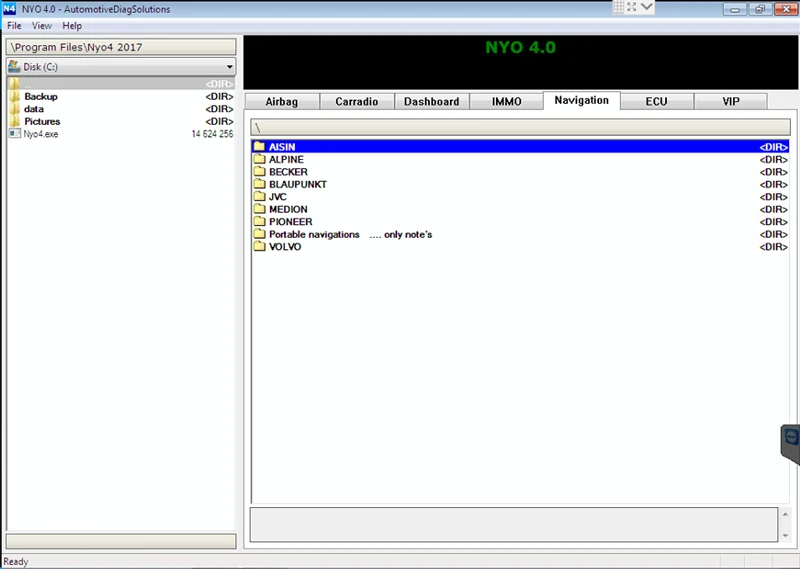Click the chevron-down icon in title bar
Viewport: 800px width, 569px height.
[x=646, y=7]
